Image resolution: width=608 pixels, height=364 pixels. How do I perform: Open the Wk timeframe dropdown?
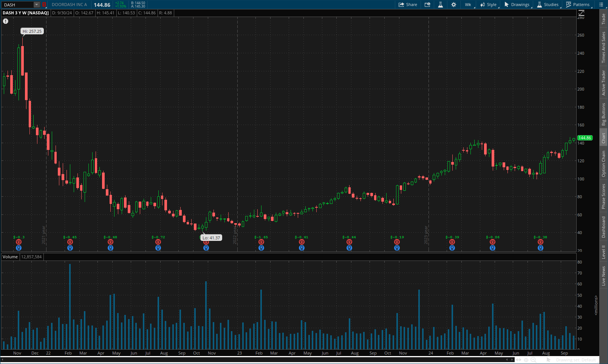point(468,5)
